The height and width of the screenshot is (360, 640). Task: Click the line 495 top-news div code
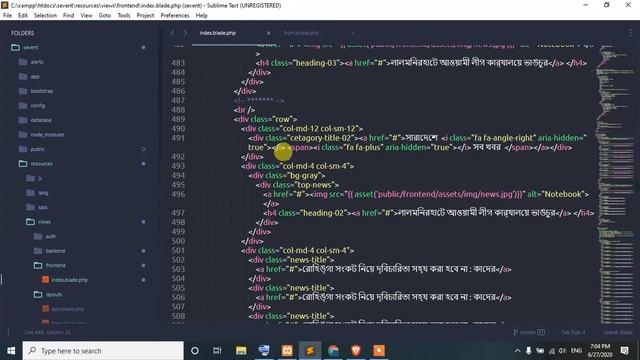click(297, 185)
